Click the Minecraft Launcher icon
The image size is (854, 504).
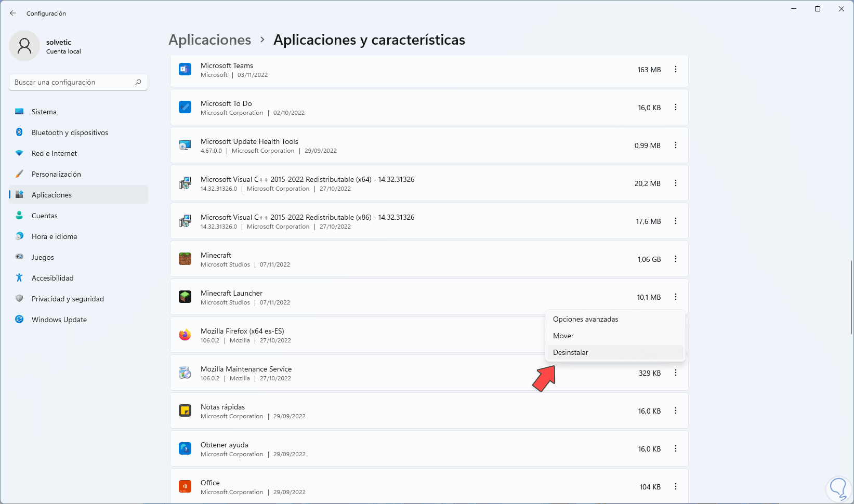click(x=185, y=297)
